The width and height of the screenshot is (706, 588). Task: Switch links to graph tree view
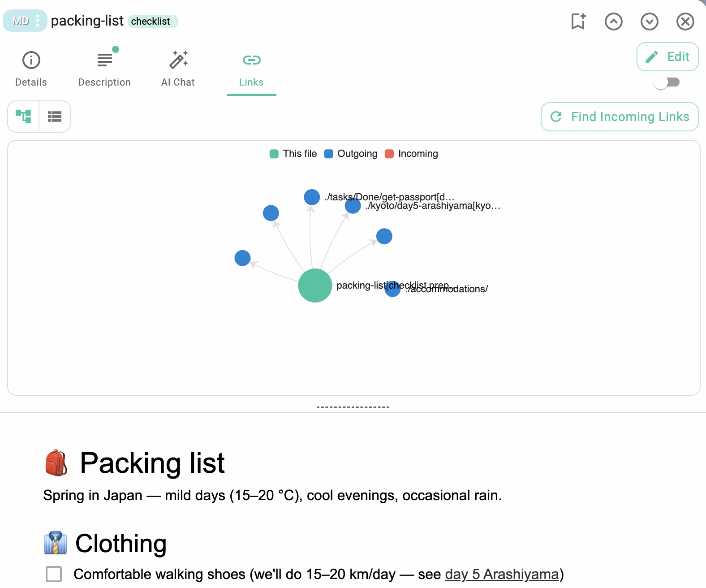pos(23,117)
